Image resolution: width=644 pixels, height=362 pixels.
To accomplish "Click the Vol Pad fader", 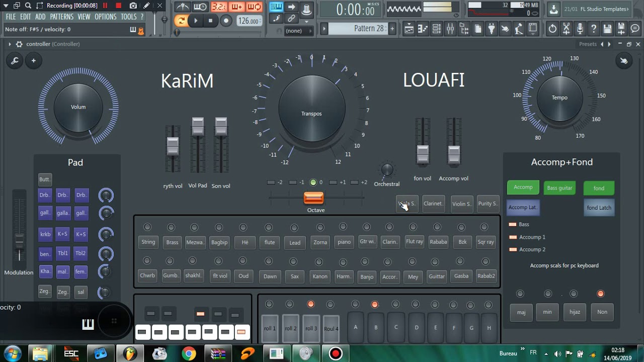I will click(x=198, y=127).
